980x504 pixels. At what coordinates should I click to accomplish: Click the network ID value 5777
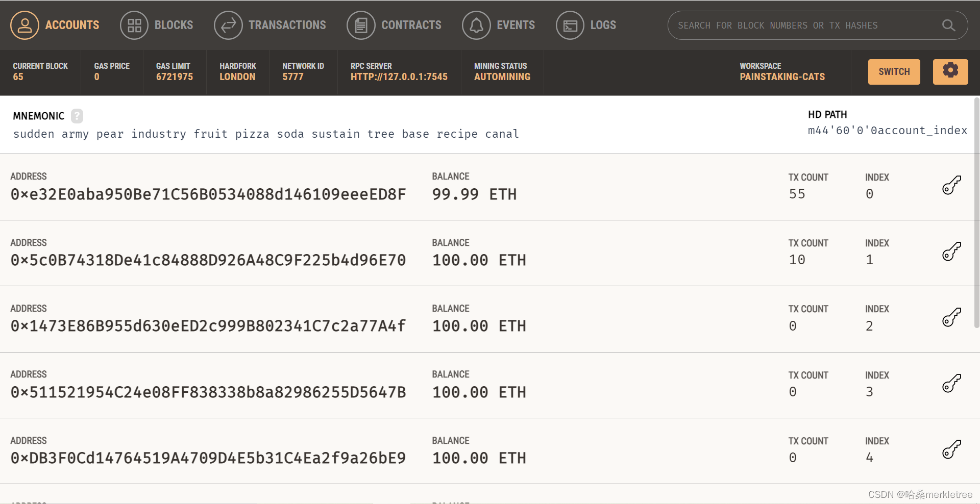point(292,77)
